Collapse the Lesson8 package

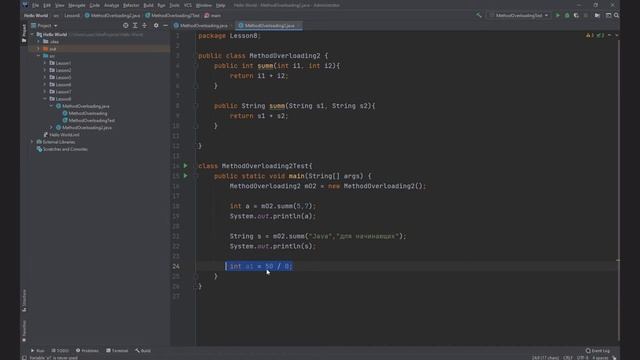(45, 99)
